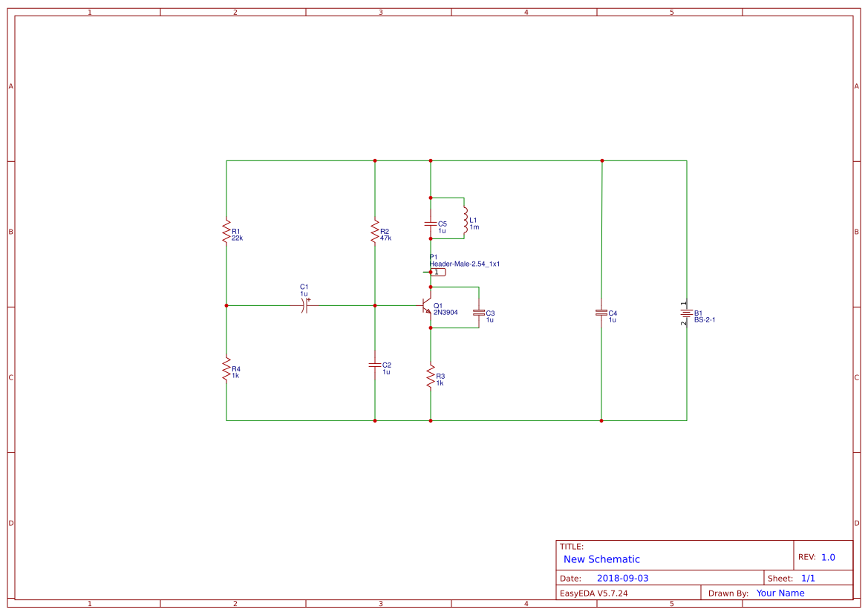Select resistor R4 1k symbol

pos(226,368)
